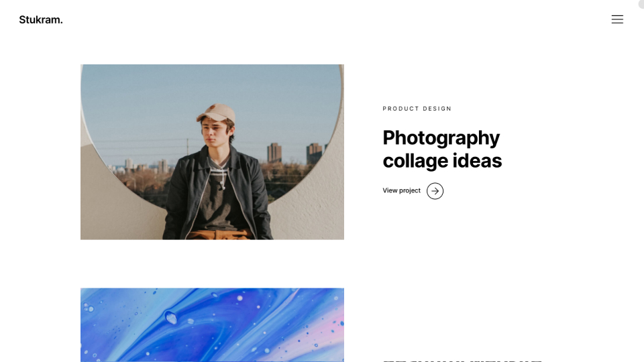Click the word Photography in the title
Image resolution: width=644 pixels, height=362 pixels.
(x=441, y=137)
